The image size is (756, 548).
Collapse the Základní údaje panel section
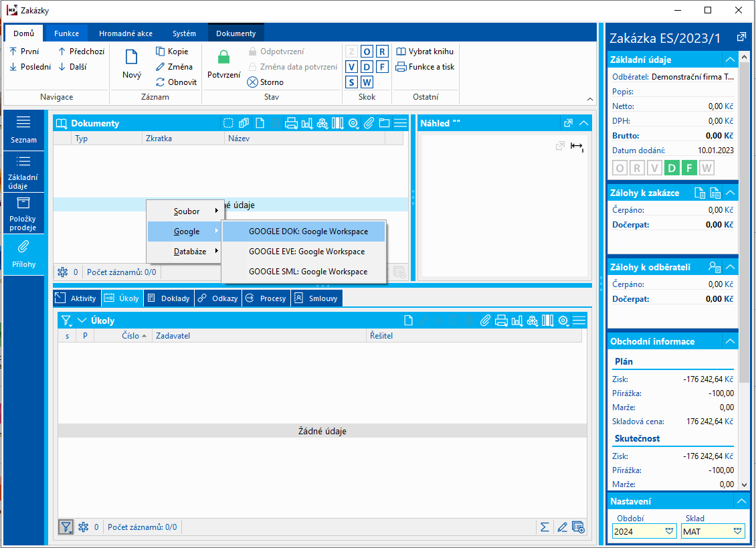click(731, 60)
